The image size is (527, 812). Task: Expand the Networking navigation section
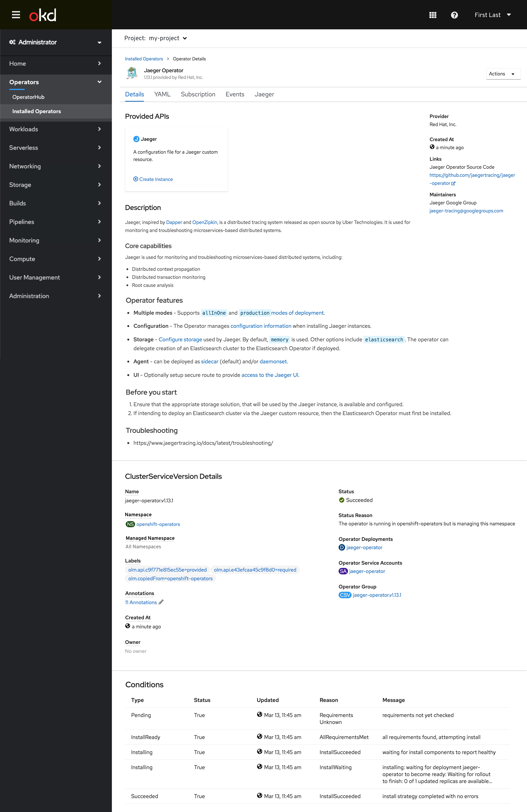56,166
